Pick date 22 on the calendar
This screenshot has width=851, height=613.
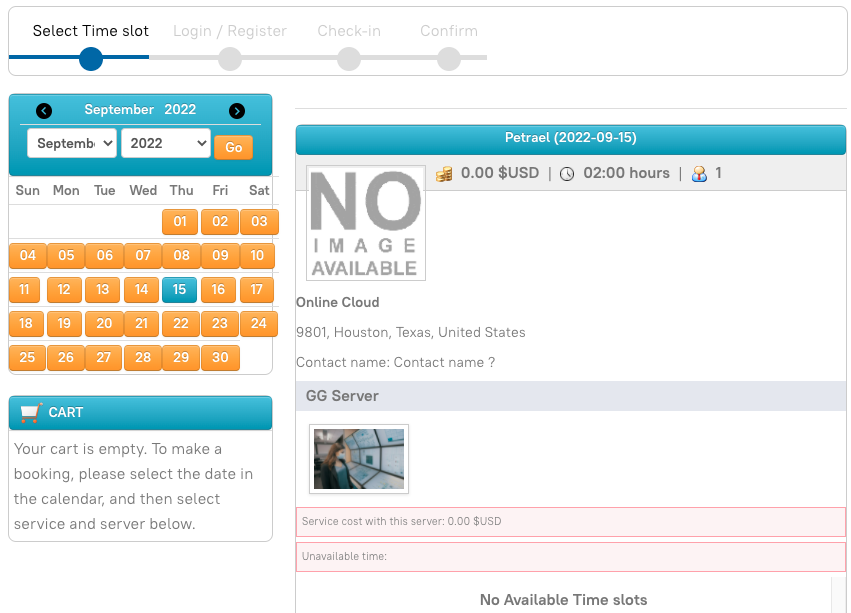181,324
